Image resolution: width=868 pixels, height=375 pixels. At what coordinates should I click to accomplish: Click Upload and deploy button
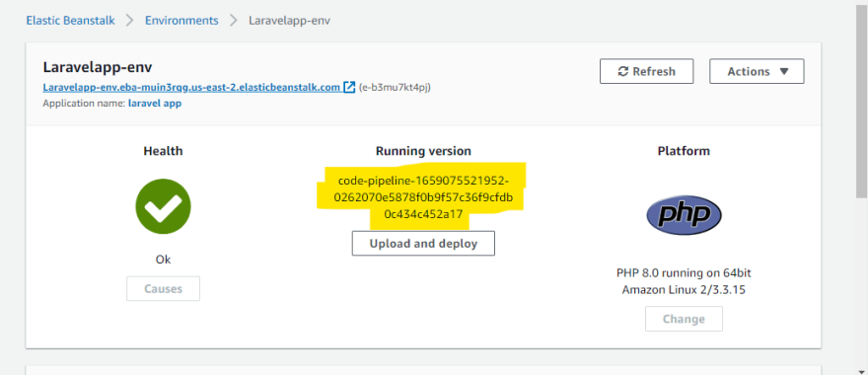point(423,244)
